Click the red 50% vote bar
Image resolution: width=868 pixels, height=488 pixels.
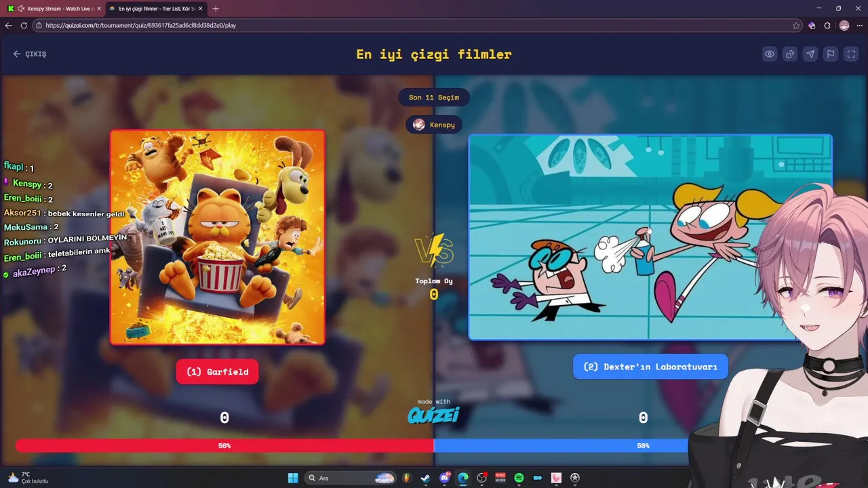pyautogui.click(x=224, y=446)
